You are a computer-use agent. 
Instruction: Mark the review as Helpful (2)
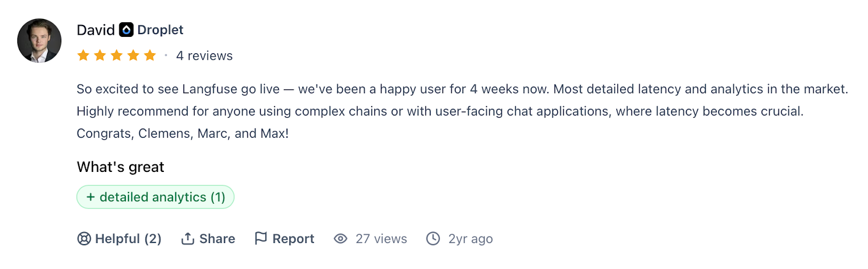(x=128, y=239)
